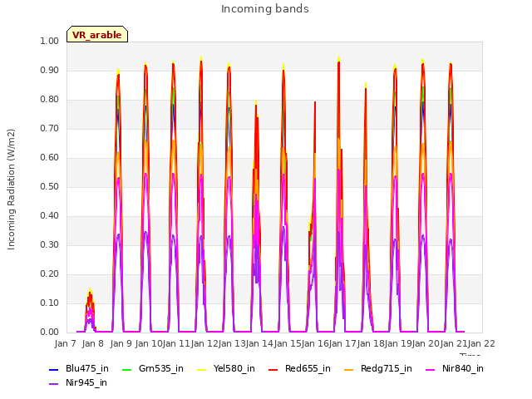532x399 pixels.
Task: Click the purple Nir945_in legend swatch
Action: click(54, 384)
